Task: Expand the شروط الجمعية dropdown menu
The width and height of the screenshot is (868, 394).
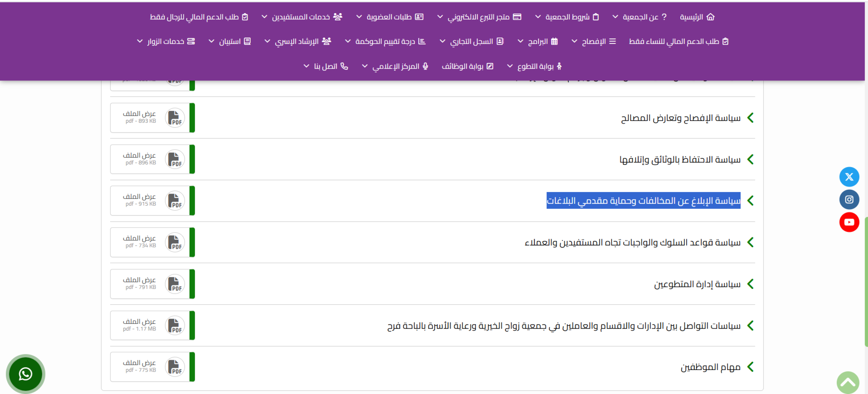Action: (x=538, y=16)
